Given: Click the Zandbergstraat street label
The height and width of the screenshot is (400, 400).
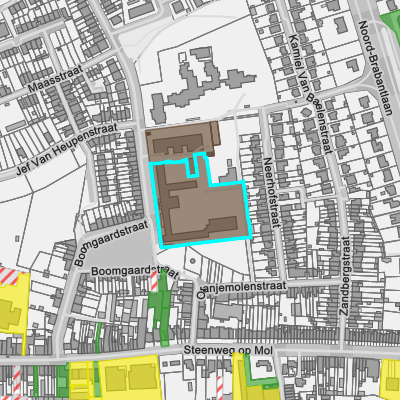Looking at the screenshot, I should click(345, 276).
